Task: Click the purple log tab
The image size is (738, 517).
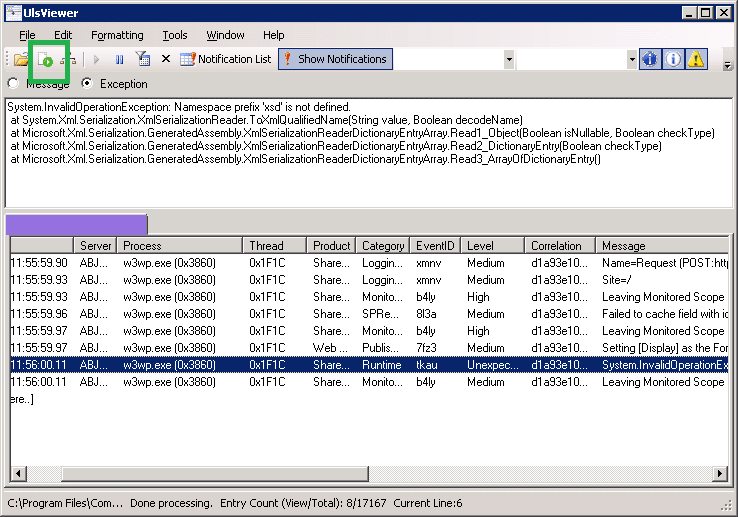Action: (x=76, y=225)
